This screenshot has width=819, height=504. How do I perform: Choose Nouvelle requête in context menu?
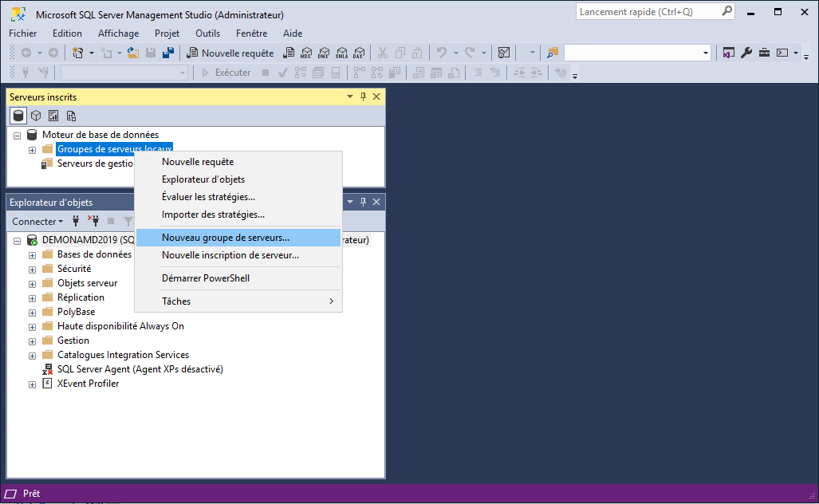point(238,162)
